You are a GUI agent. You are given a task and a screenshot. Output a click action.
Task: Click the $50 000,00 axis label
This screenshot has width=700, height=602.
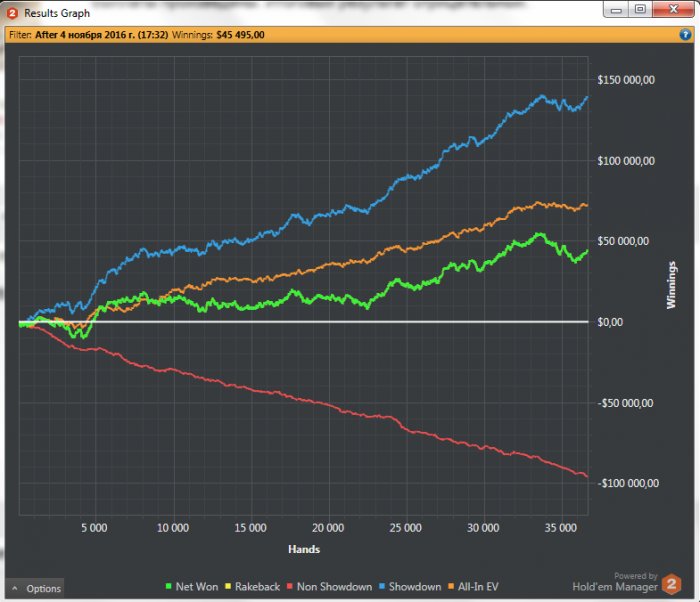tap(623, 241)
